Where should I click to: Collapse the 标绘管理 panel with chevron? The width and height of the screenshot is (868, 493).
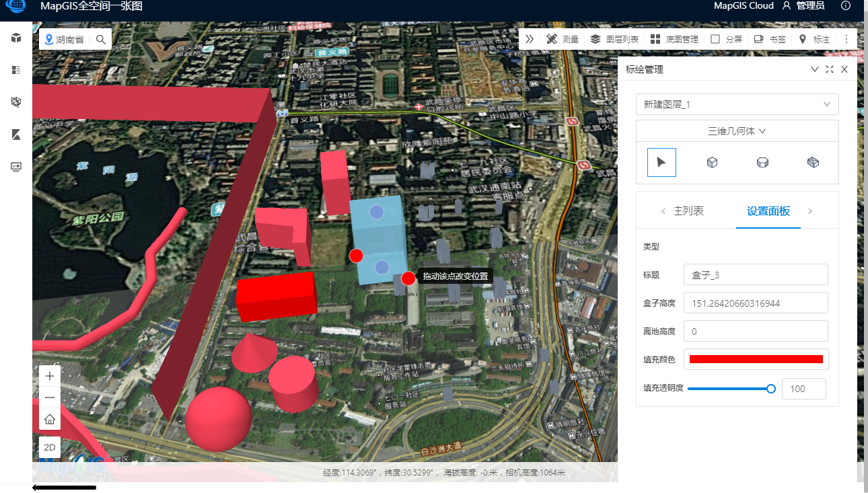(815, 69)
